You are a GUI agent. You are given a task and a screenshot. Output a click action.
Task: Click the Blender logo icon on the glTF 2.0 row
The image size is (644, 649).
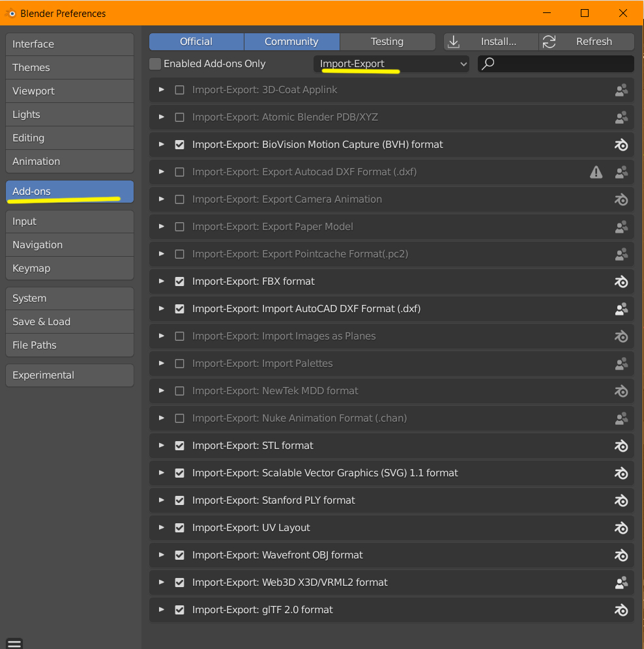[x=621, y=610]
